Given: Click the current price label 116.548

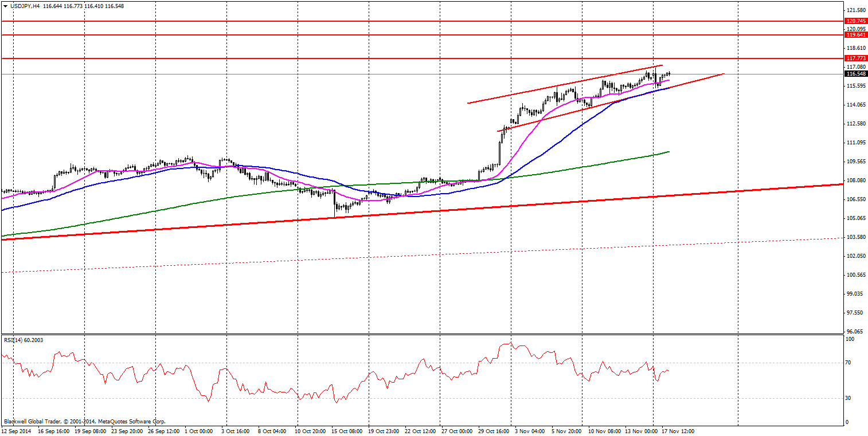Looking at the screenshot, I should pos(856,74).
